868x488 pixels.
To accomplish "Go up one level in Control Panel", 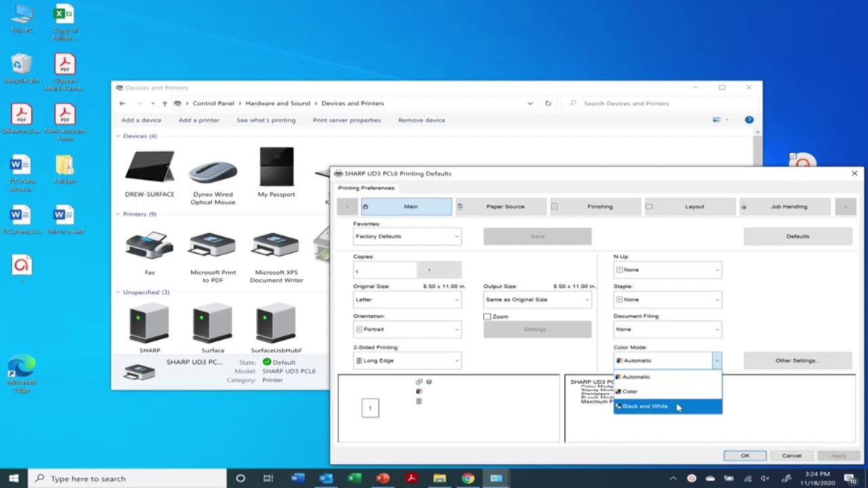I will pos(164,104).
